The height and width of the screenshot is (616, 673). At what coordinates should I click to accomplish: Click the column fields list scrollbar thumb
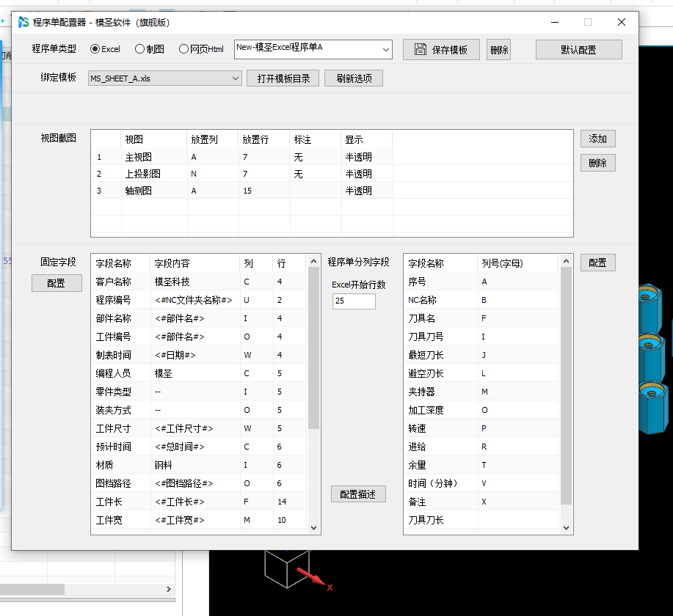(x=566, y=386)
